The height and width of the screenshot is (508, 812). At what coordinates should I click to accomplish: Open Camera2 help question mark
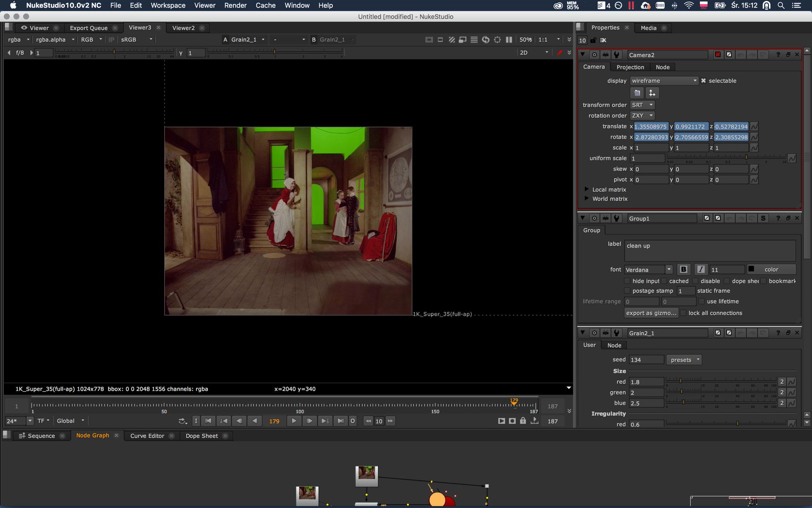(778, 55)
